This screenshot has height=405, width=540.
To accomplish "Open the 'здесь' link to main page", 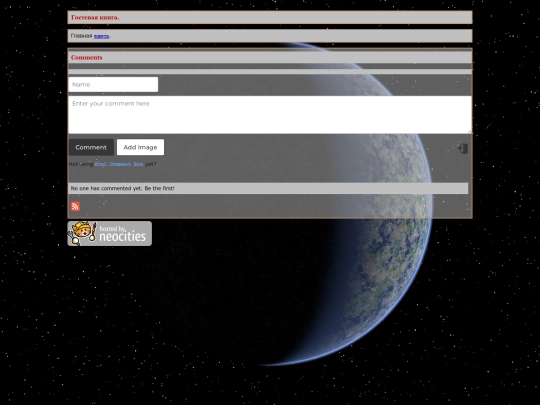I will (102, 36).
